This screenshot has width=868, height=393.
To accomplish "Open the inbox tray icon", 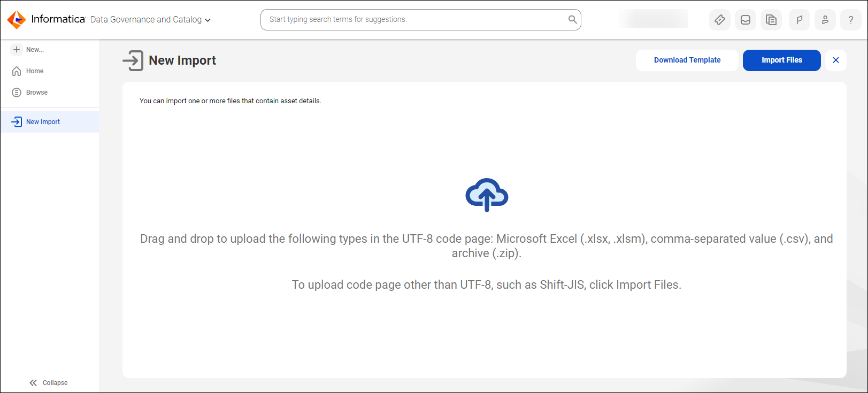I will 746,20.
